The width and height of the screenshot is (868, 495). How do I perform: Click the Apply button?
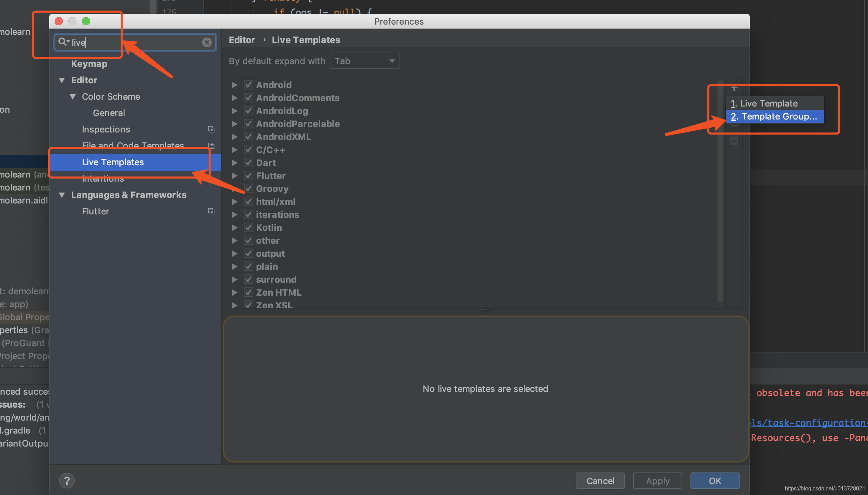[x=657, y=481]
